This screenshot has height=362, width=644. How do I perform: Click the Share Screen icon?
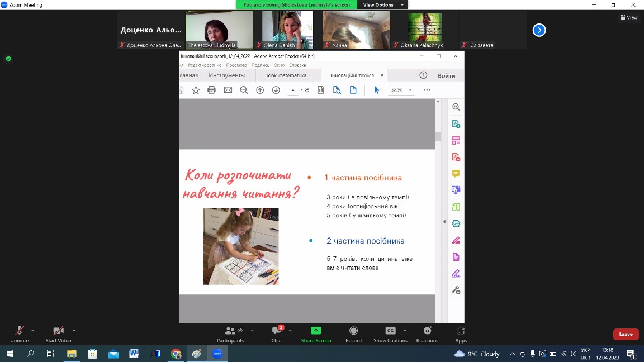[316, 331]
